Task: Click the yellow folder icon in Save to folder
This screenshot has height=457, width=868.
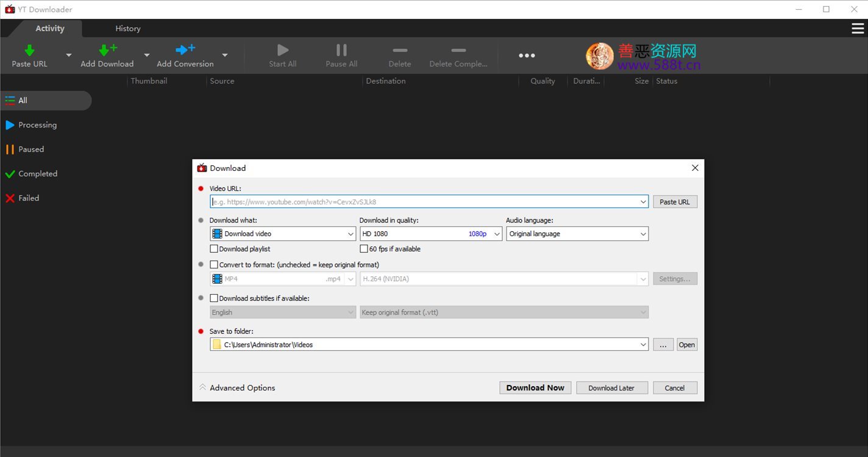Action: coord(218,344)
